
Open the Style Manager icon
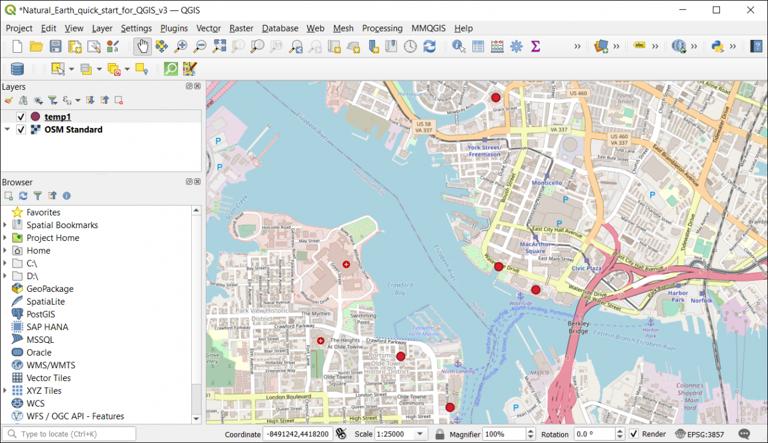click(113, 47)
